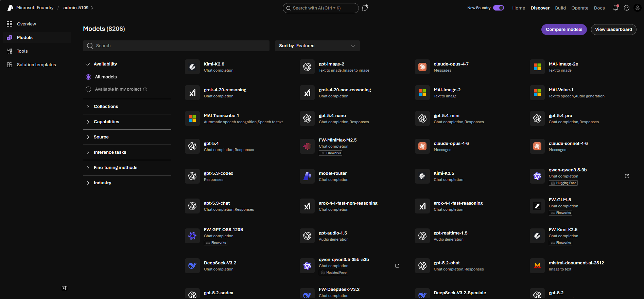Open the Sort by Featured dropdown
Screen dimensions: 644x299
tap(317, 46)
